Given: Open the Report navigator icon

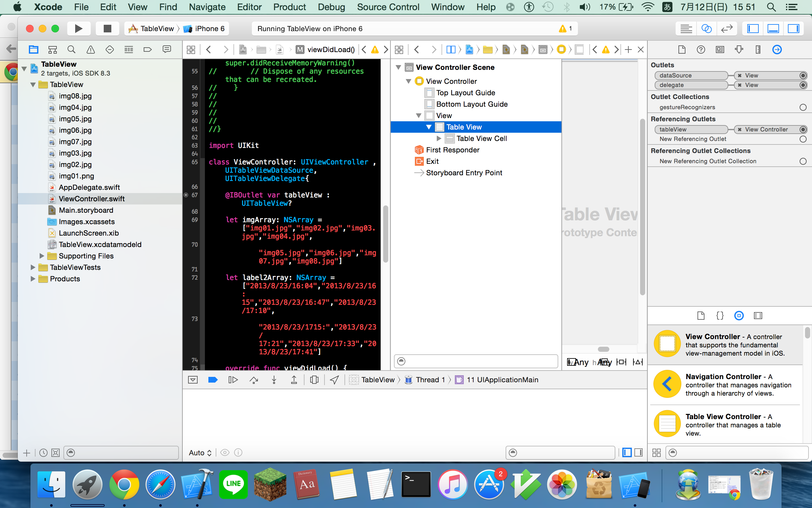Looking at the screenshot, I should [x=167, y=50].
